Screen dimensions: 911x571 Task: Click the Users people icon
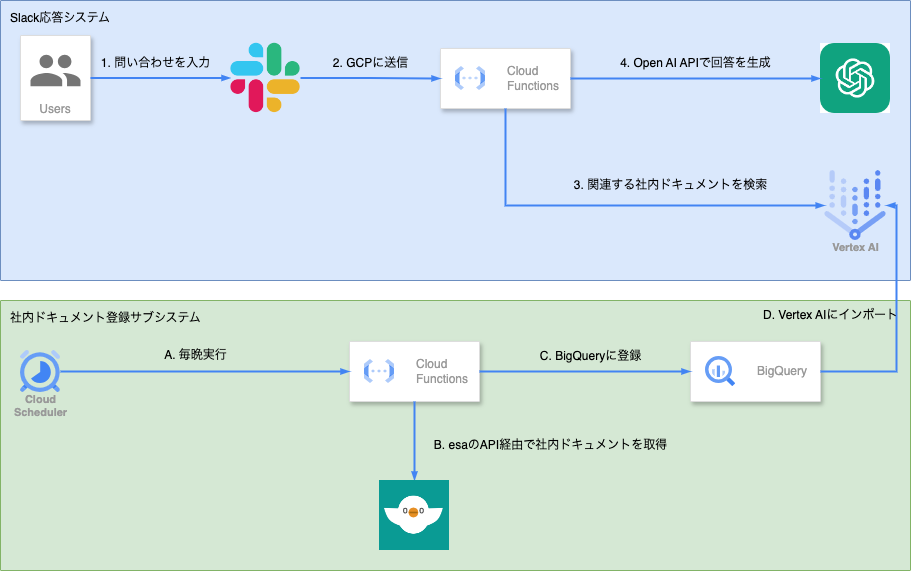(55, 70)
